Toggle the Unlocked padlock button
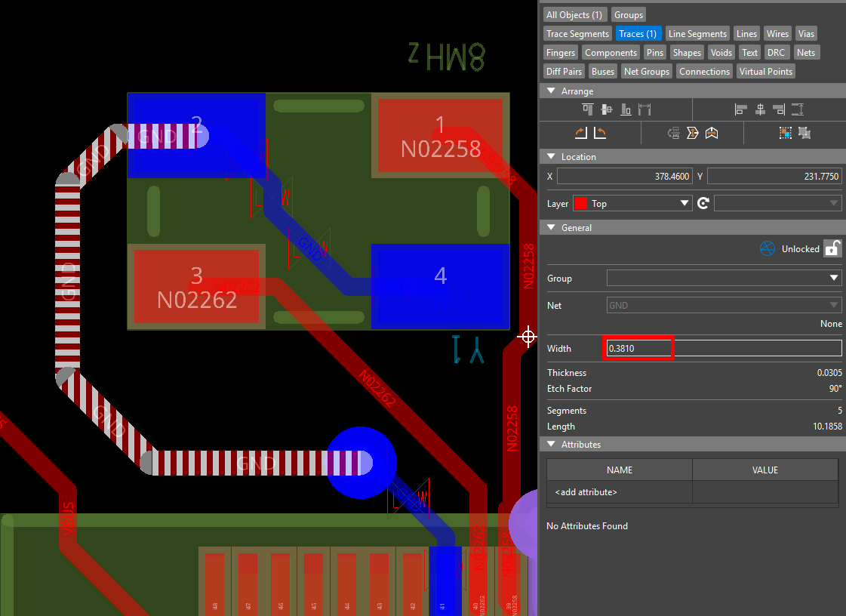The height and width of the screenshot is (616, 846). point(832,248)
